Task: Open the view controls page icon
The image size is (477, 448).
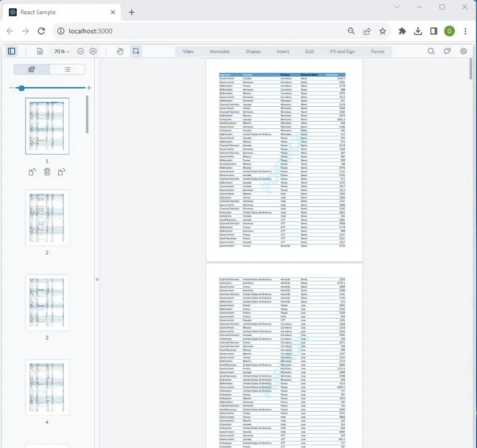Action: coord(40,51)
